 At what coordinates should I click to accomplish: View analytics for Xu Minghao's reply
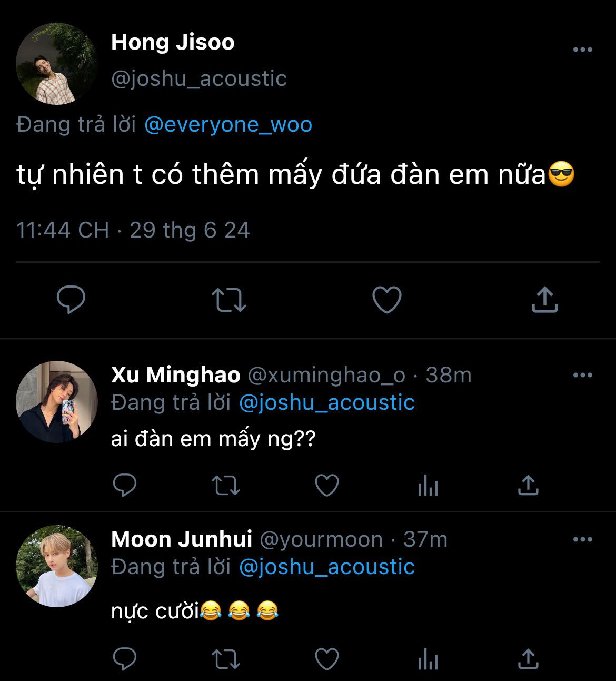coord(428,485)
